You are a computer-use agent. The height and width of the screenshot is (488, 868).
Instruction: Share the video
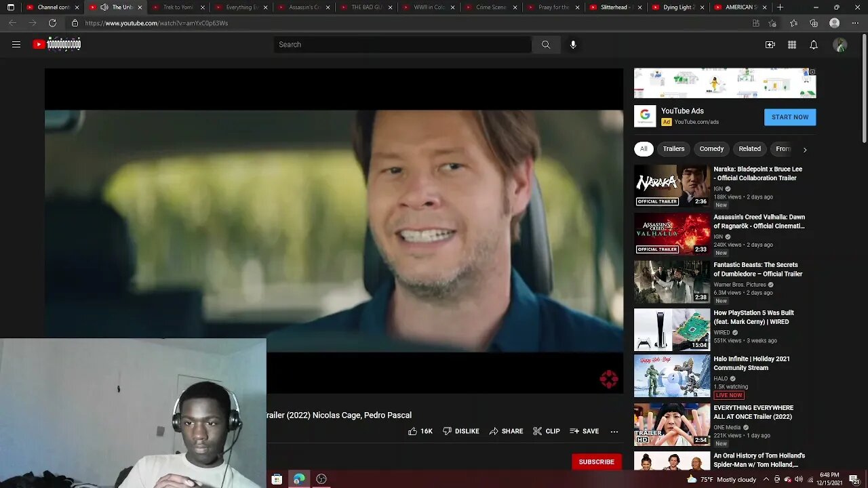506,431
